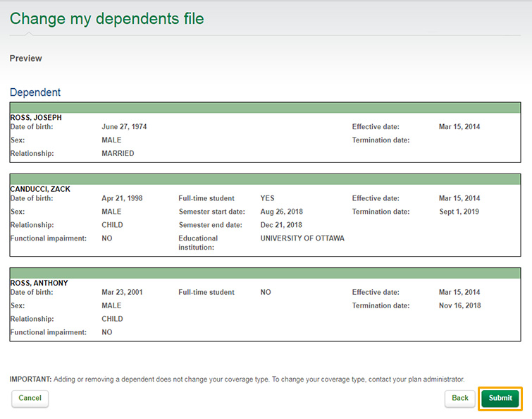The width and height of the screenshot is (532, 419).
Task: Click termination date Sept 1, 2019
Action: (x=459, y=212)
